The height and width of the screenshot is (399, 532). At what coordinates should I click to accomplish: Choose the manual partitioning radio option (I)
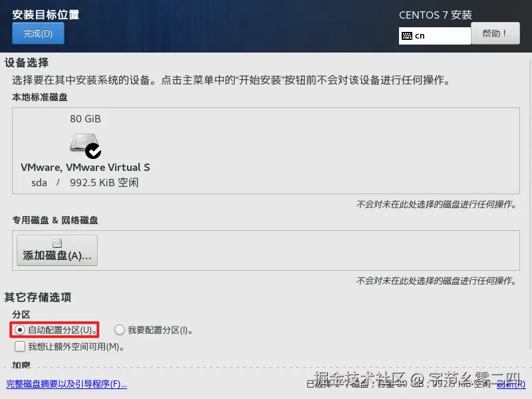pyautogui.click(x=120, y=330)
